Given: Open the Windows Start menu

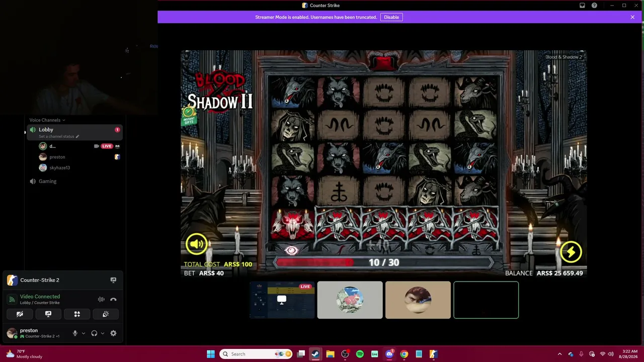Looking at the screenshot, I should [211, 354].
